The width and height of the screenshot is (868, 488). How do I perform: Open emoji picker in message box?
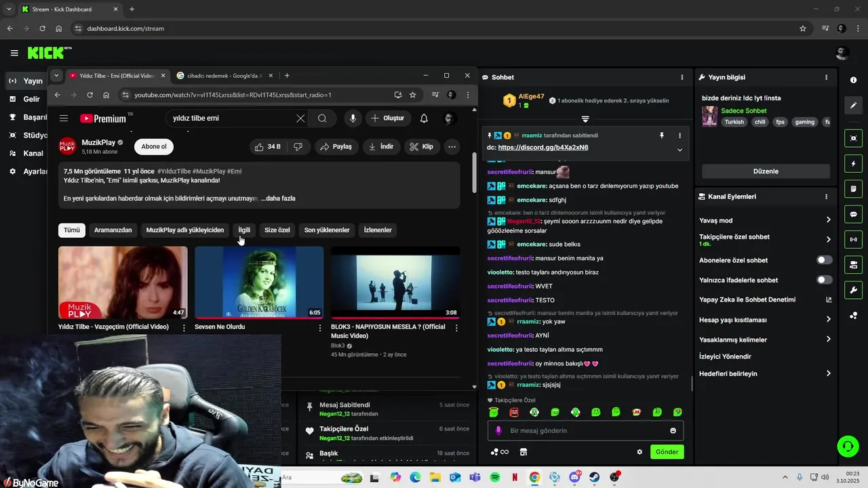click(x=673, y=430)
